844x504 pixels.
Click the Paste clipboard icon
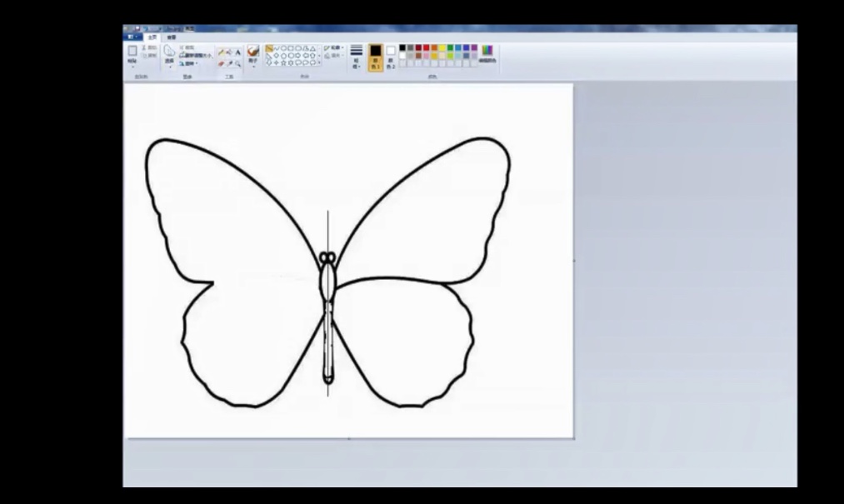click(x=132, y=52)
